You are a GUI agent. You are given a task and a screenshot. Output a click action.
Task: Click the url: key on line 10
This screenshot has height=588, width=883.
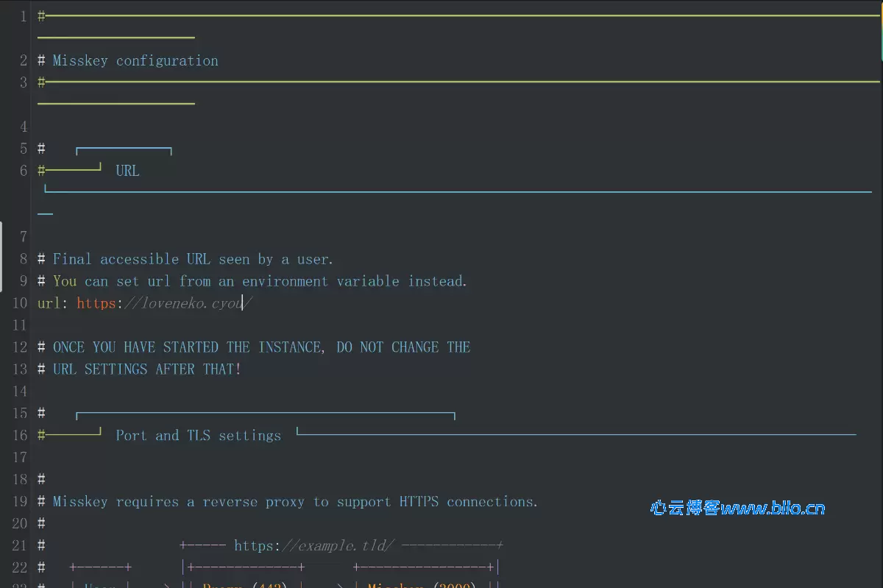(x=52, y=302)
